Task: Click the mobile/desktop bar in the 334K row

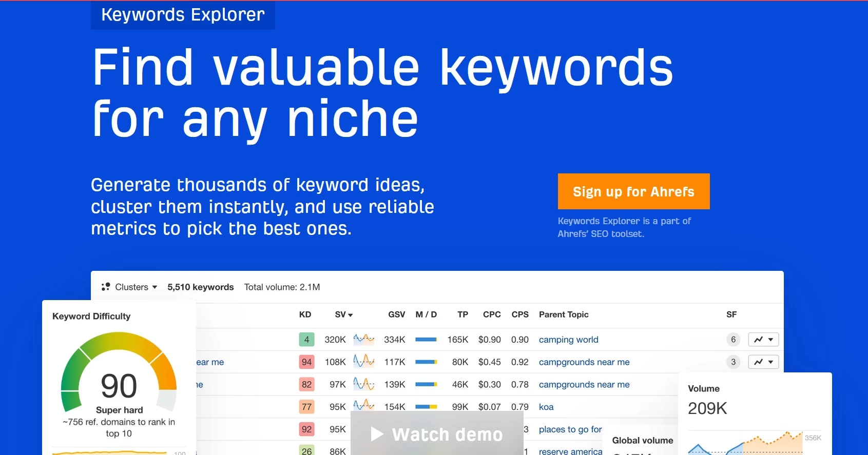Action: click(426, 340)
